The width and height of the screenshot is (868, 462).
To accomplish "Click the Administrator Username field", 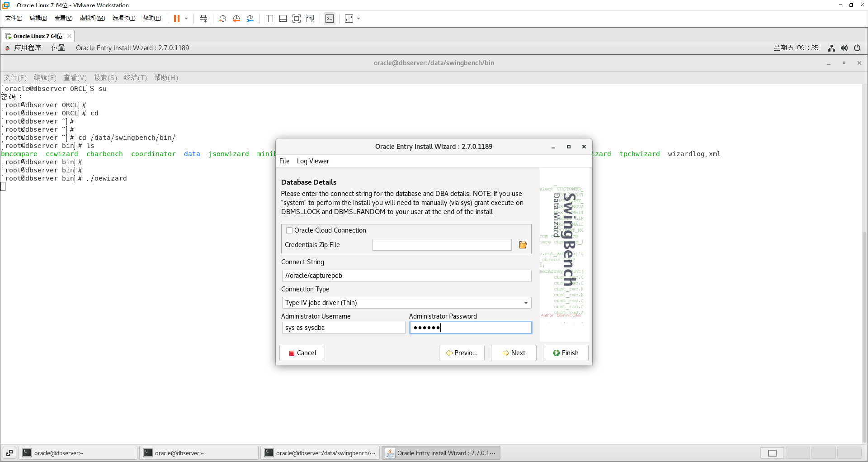I will click(x=344, y=328).
